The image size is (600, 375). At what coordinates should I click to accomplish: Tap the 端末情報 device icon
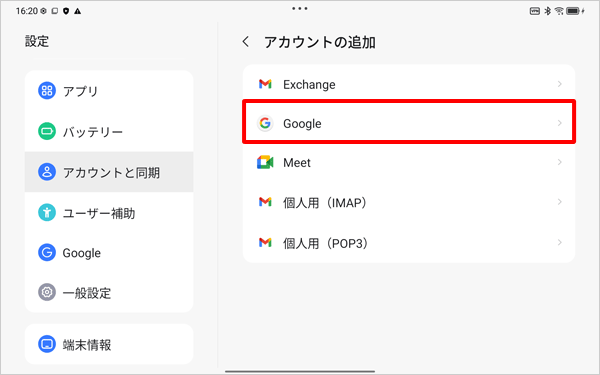tap(47, 344)
